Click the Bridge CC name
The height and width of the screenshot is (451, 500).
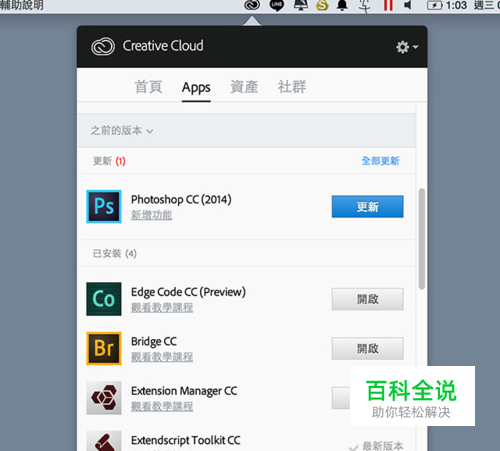pos(154,341)
